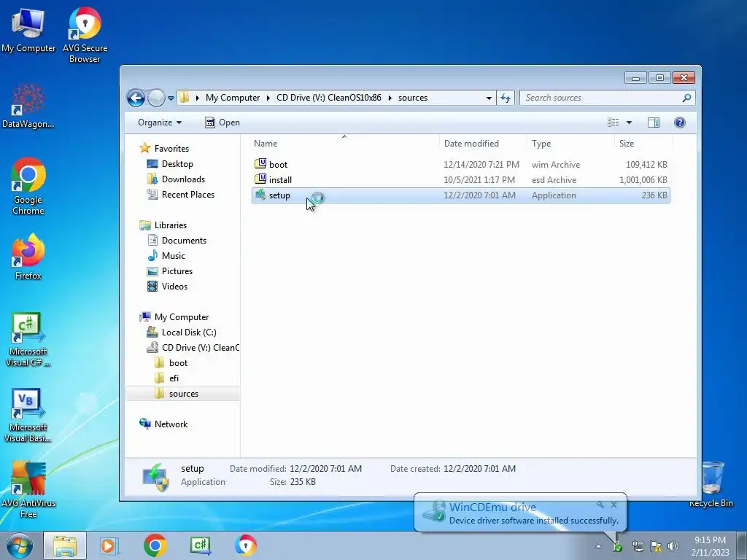Open Chrome from the taskbar
The width and height of the screenshot is (747, 560).
(x=155, y=545)
